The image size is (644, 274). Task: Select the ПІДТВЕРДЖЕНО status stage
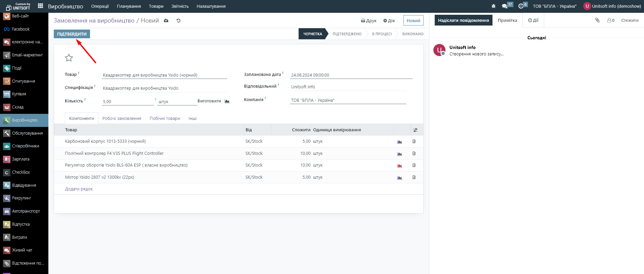click(347, 34)
